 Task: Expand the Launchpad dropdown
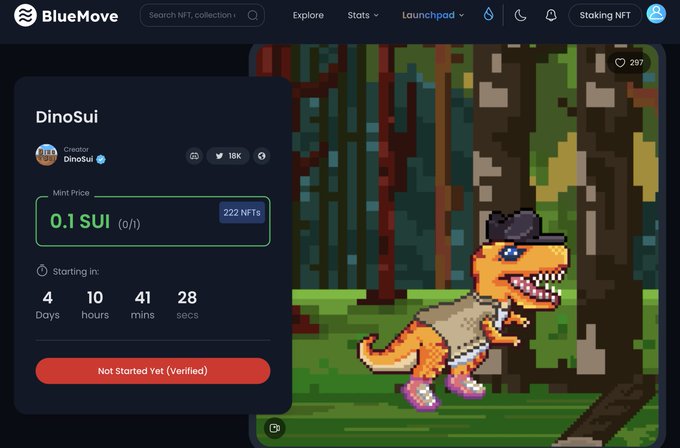click(433, 15)
